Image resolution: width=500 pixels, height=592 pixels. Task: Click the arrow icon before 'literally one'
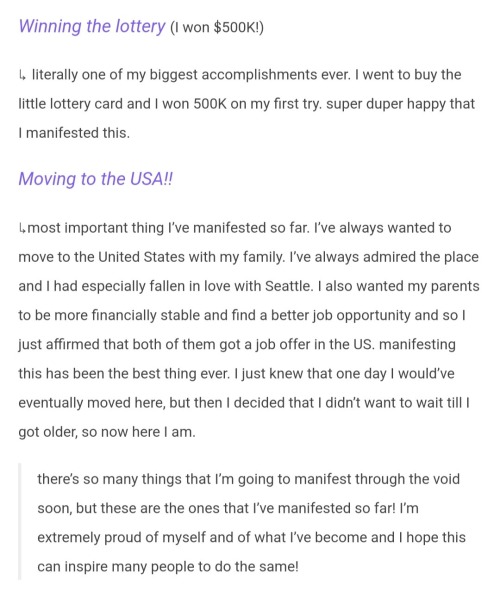pyautogui.click(x=22, y=75)
